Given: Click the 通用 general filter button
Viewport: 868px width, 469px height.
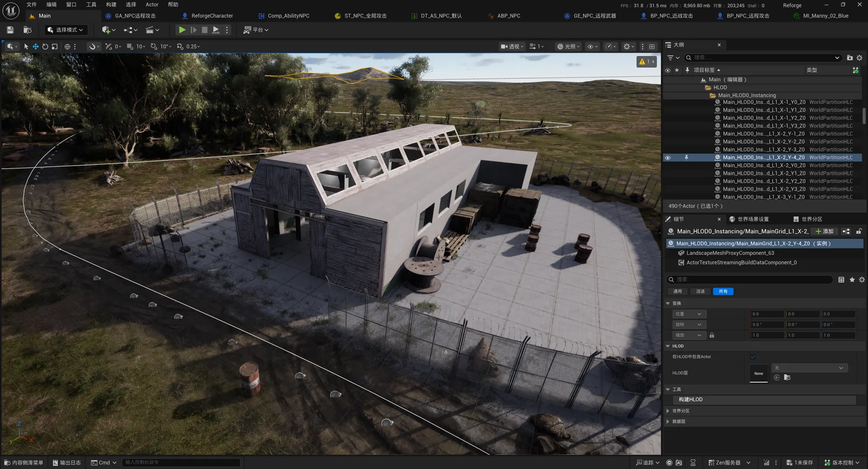Looking at the screenshot, I should click(677, 291).
